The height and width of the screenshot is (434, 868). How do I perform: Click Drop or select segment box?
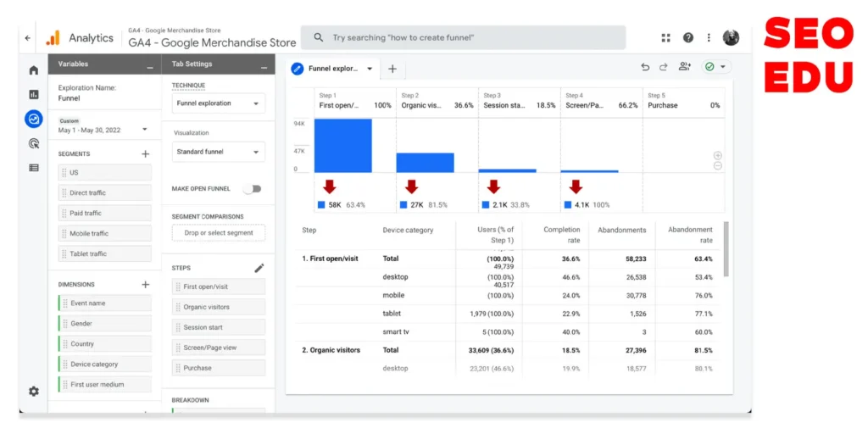point(218,232)
